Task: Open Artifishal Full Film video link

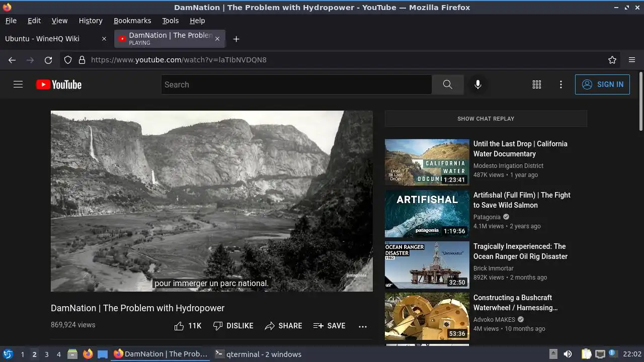Action: click(x=522, y=200)
